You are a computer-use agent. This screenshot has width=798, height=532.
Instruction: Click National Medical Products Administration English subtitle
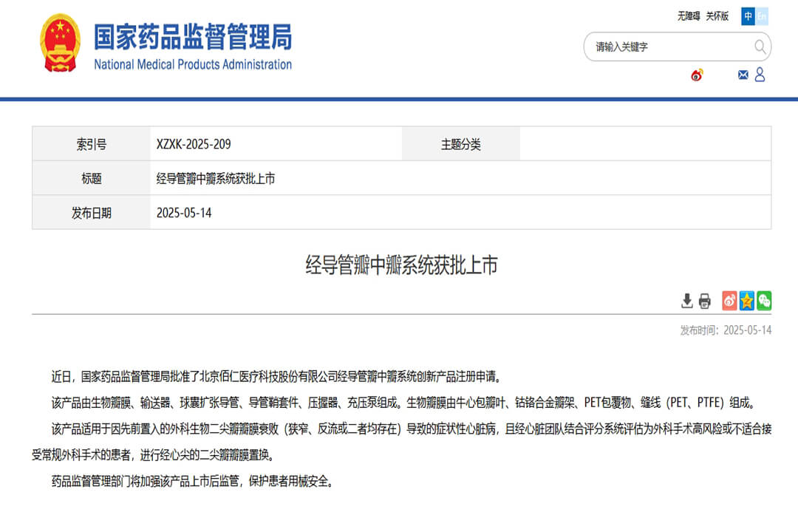click(193, 65)
